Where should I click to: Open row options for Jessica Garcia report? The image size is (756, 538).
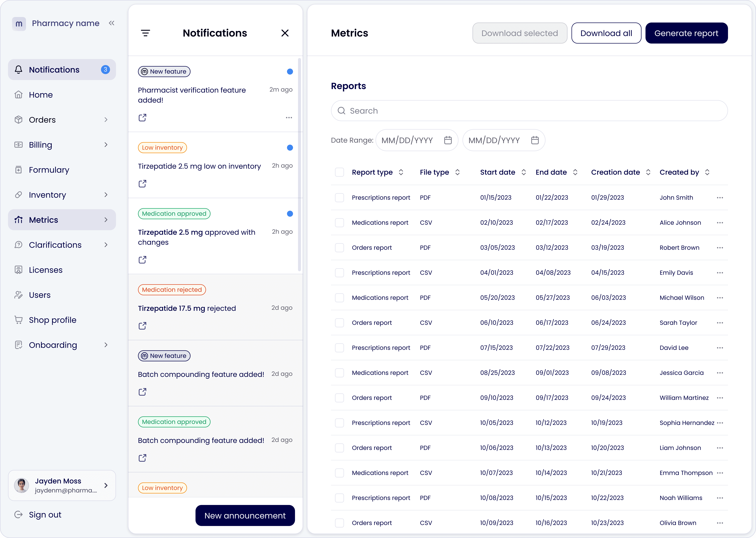(720, 373)
